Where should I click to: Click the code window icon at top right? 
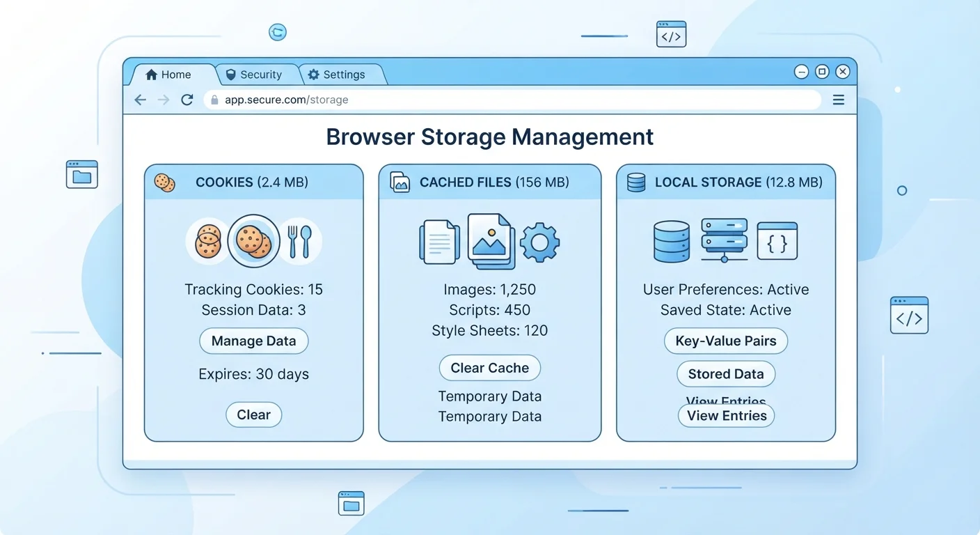pyautogui.click(x=671, y=34)
